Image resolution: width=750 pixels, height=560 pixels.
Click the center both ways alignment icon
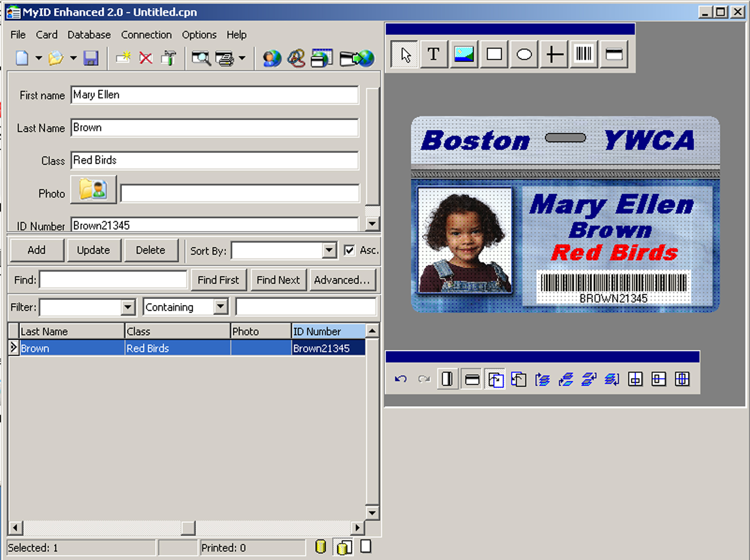pos(682,379)
